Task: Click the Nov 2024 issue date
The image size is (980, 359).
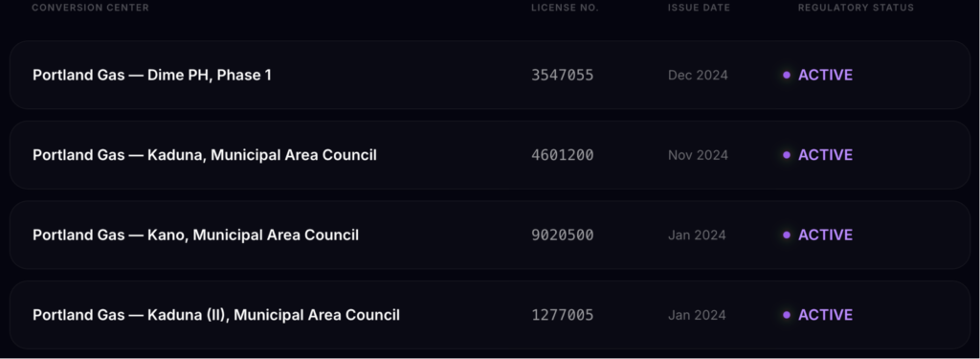Action: click(698, 155)
